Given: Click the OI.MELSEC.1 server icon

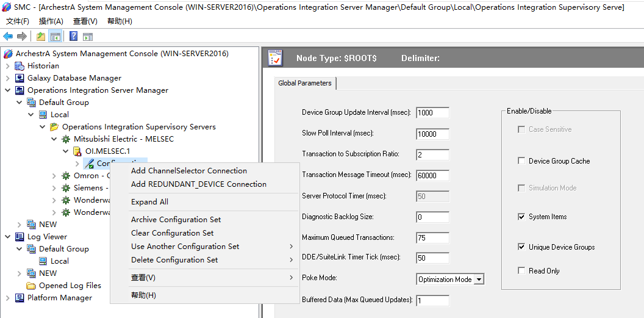Looking at the screenshot, I should 77,151.
